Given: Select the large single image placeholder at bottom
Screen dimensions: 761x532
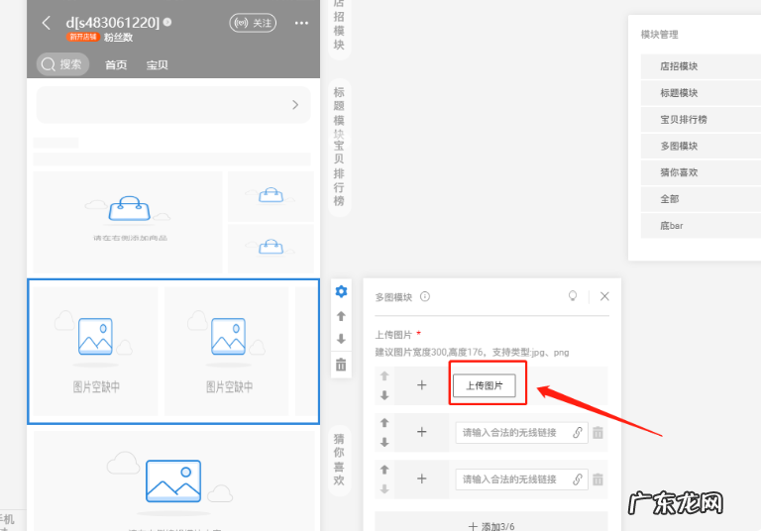Looking at the screenshot, I should pyautogui.click(x=173, y=480).
